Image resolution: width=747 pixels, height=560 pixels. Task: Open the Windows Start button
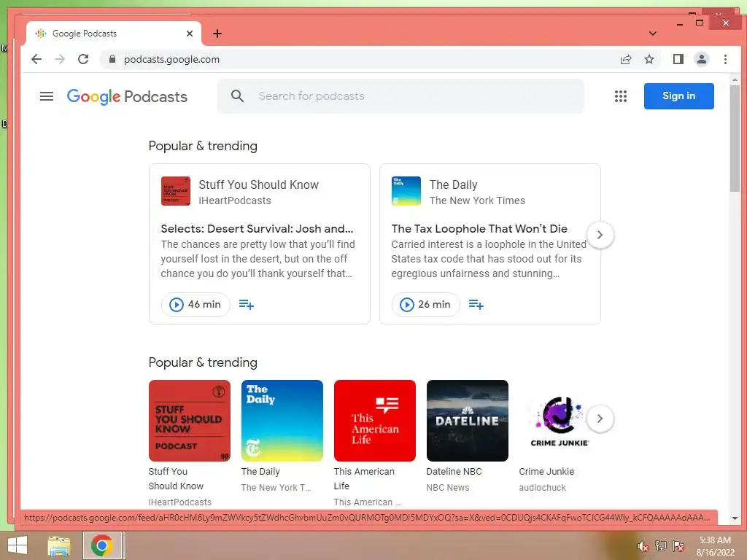tap(18, 545)
